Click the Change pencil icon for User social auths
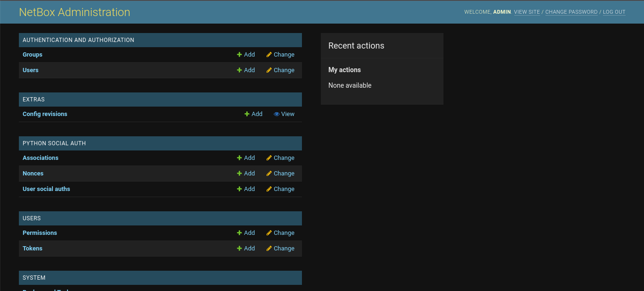The height and width of the screenshot is (291, 644). 268,189
